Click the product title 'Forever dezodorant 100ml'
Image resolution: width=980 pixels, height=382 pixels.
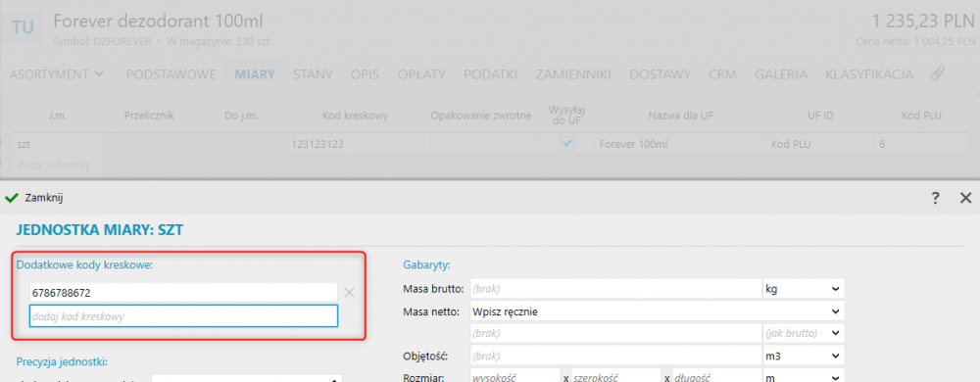(158, 22)
